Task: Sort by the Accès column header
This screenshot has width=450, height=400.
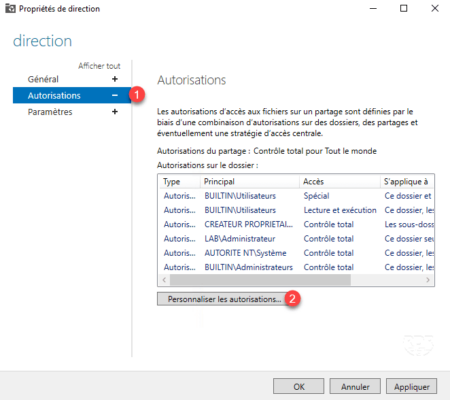Action: pyautogui.click(x=339, y=182)
